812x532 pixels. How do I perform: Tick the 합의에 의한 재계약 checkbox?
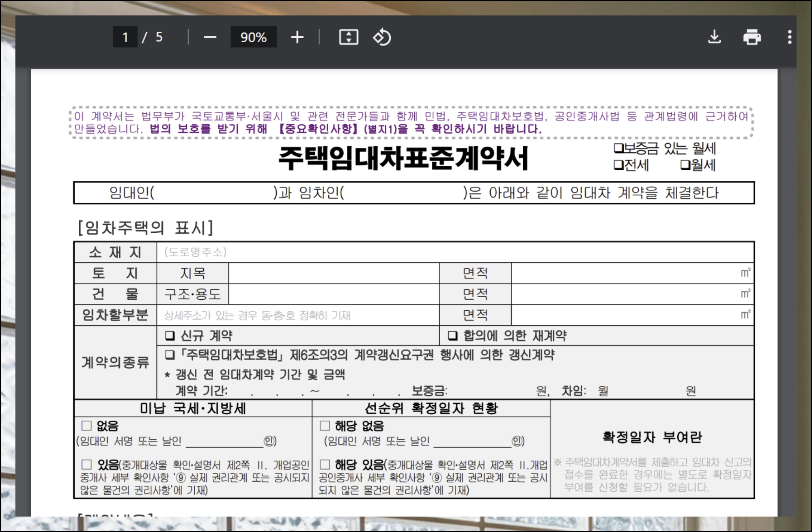pos(452,335)
